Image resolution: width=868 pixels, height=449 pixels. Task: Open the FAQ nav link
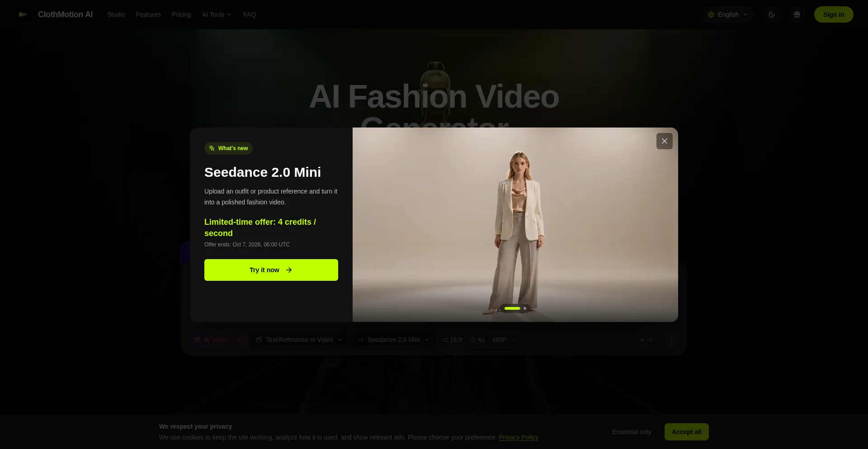(250, 14)
